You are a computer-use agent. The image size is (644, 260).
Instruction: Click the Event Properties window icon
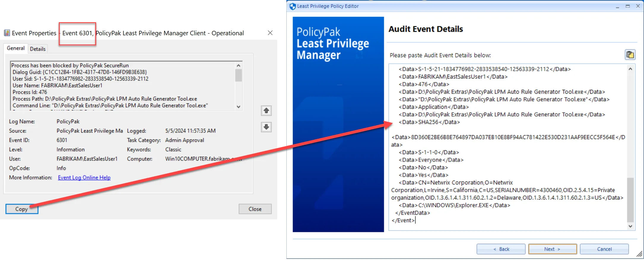click(7, 33)
